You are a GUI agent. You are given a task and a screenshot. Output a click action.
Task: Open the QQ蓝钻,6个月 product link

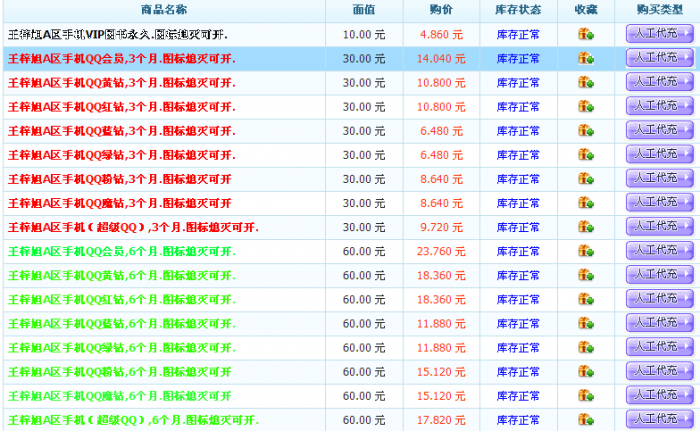pyautogui.click(x=121, y=324)
